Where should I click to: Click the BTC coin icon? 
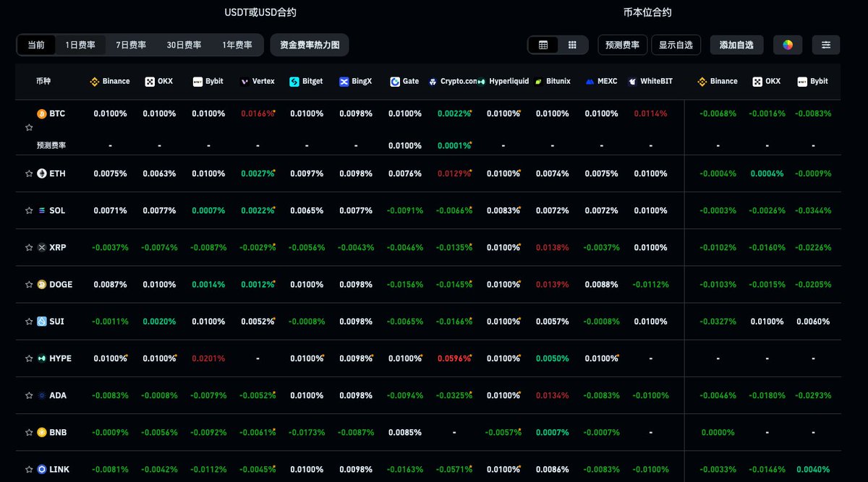coord(42,113)
